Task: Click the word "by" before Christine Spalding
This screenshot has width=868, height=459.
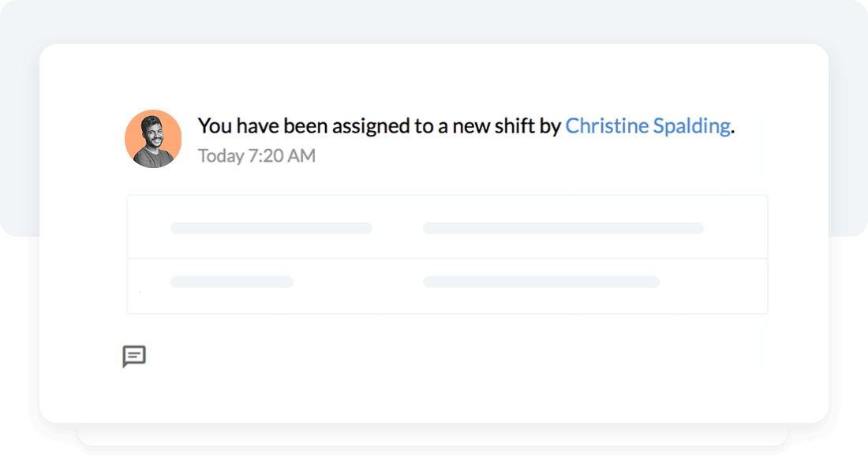Action: pos(550,126)
